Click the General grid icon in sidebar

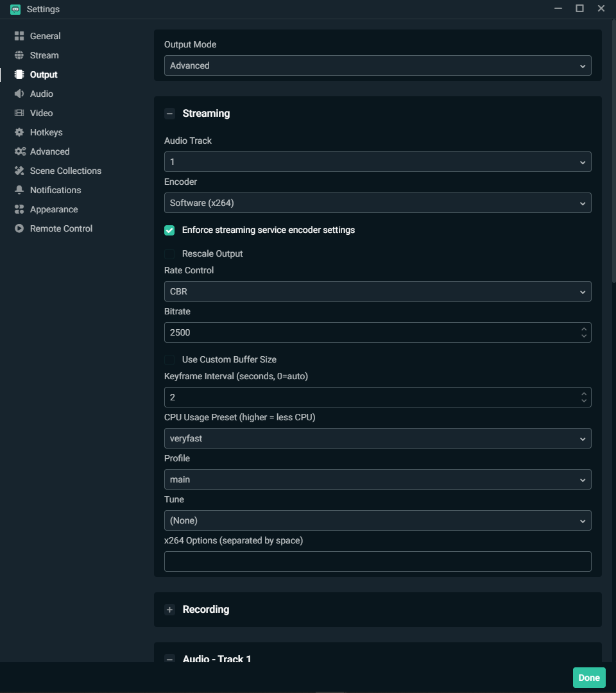19,36
